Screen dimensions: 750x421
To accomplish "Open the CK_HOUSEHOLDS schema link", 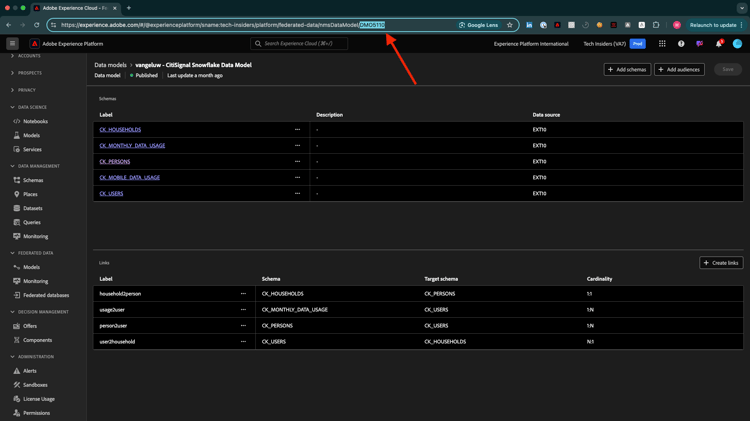I will click(120, 130).
